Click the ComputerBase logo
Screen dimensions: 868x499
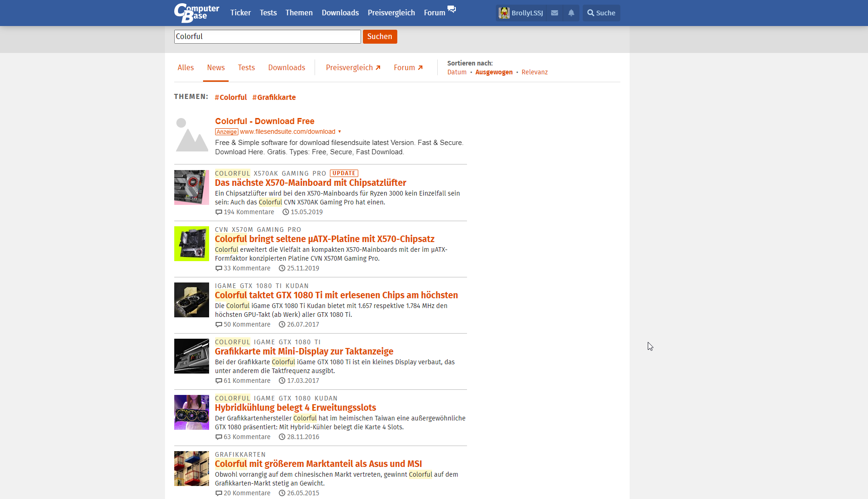coord(196,13)
